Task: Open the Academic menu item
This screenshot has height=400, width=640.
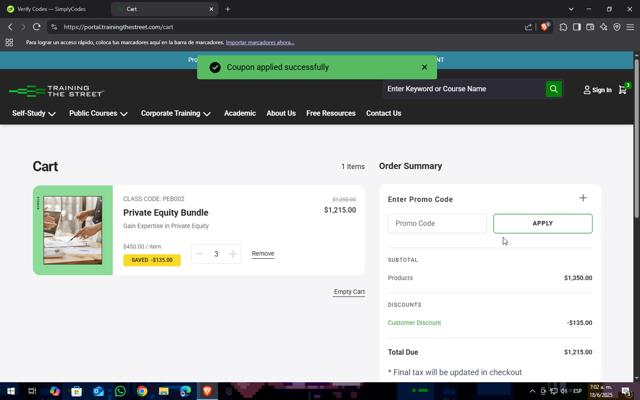Action: tap(240, 113)
